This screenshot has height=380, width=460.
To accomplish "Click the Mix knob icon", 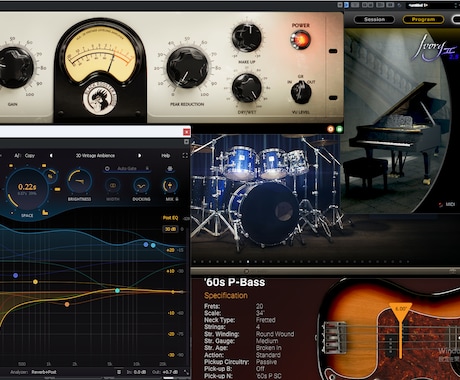I will coord(170,186).
